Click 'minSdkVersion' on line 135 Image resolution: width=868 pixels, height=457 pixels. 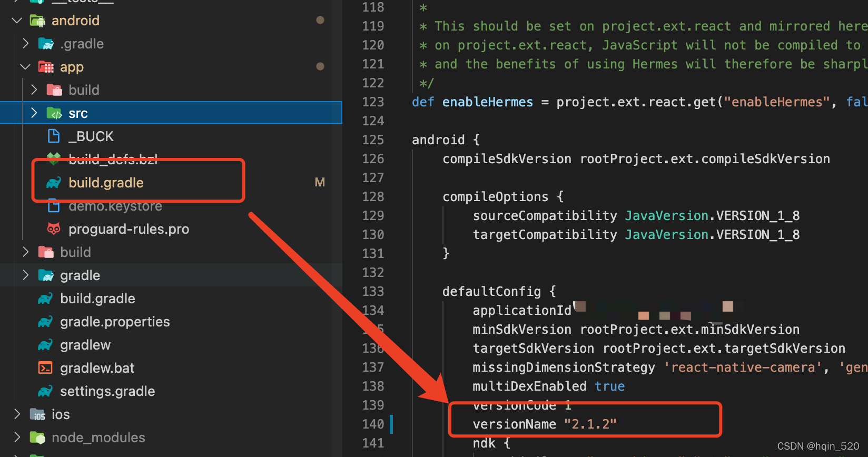pyautogui.click(x=522, y=330)
